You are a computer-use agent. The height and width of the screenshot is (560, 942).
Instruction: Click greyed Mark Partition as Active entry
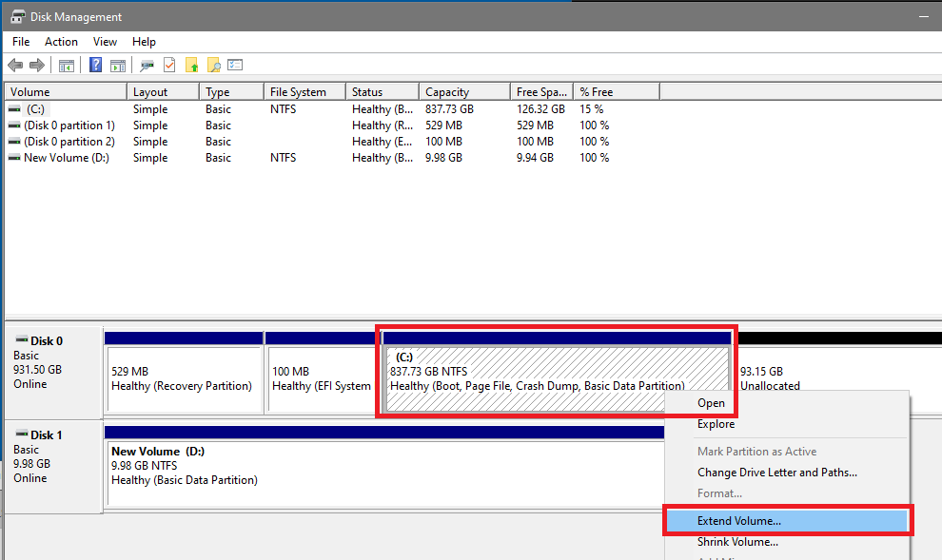787,452
